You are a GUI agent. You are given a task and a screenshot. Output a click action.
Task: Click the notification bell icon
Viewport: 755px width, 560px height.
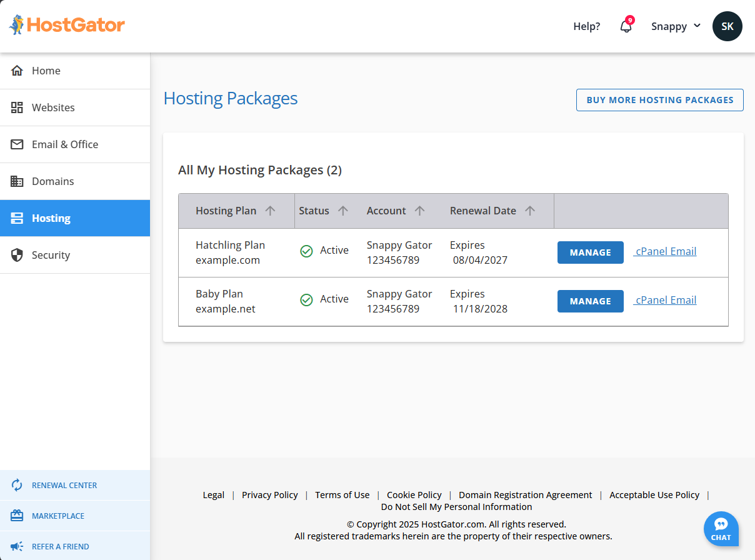626,27
